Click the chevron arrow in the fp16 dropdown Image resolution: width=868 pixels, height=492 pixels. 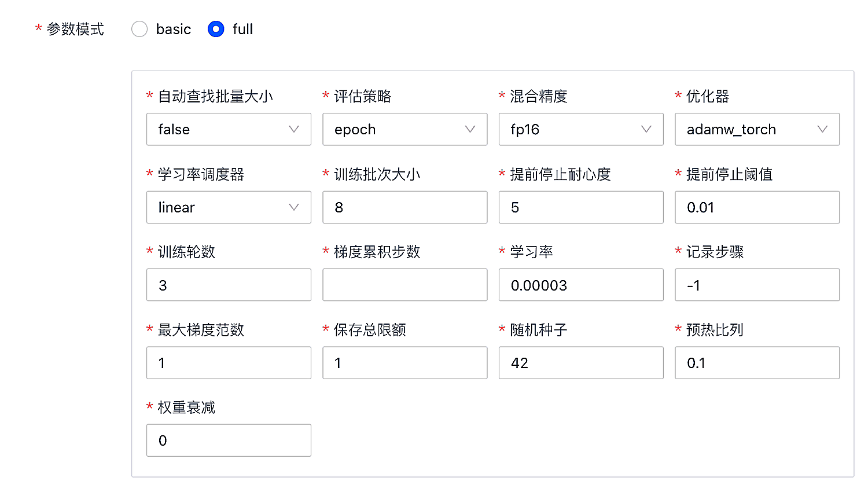pyautogui.click(x=646, y=129)
